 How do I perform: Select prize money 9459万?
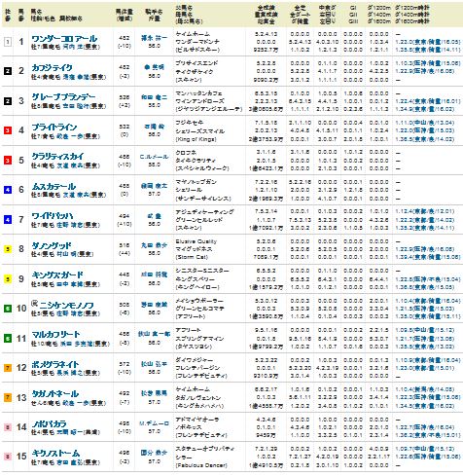click(x=266, y=435)
